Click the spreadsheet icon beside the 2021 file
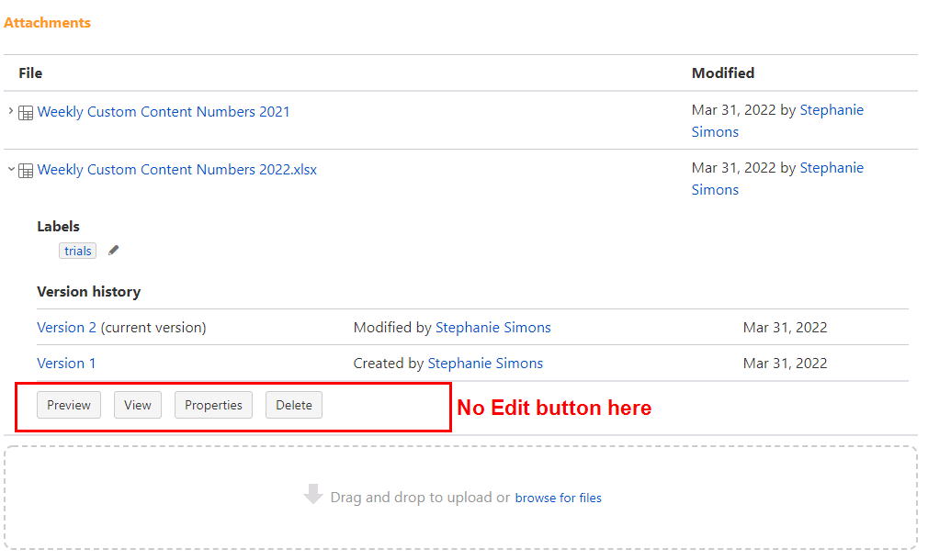 click(25, 111)
